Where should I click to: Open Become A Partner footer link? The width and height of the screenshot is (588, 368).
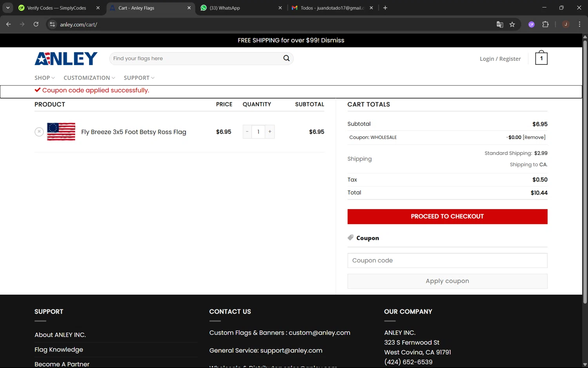point(62,364)
